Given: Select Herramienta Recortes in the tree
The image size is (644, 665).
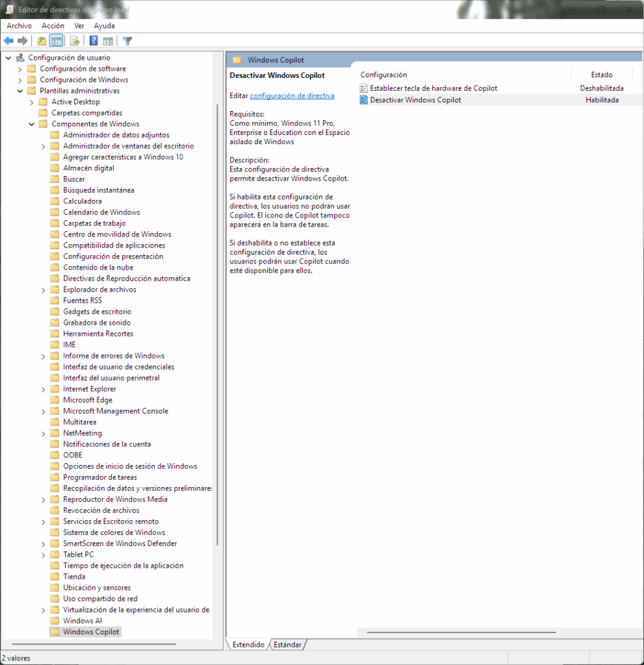Looking at the screenshot, I should [x=98, y=334].
